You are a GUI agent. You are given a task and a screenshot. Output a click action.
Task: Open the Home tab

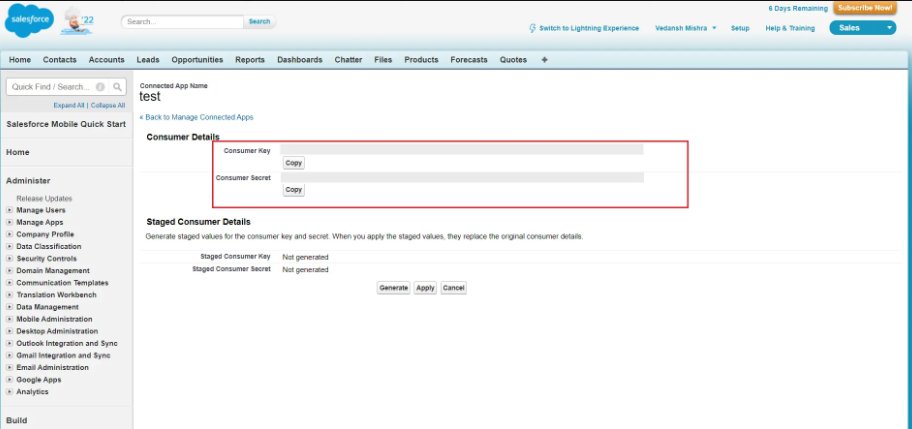[x=20, y=59]
